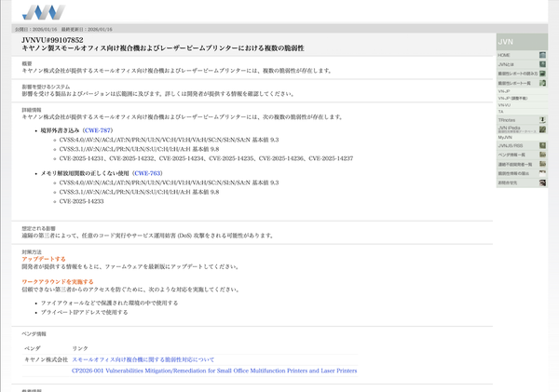Click the icon beside 連絡不能開発者一覧
This screenshot has height=392, width=559.
[542, 164]
